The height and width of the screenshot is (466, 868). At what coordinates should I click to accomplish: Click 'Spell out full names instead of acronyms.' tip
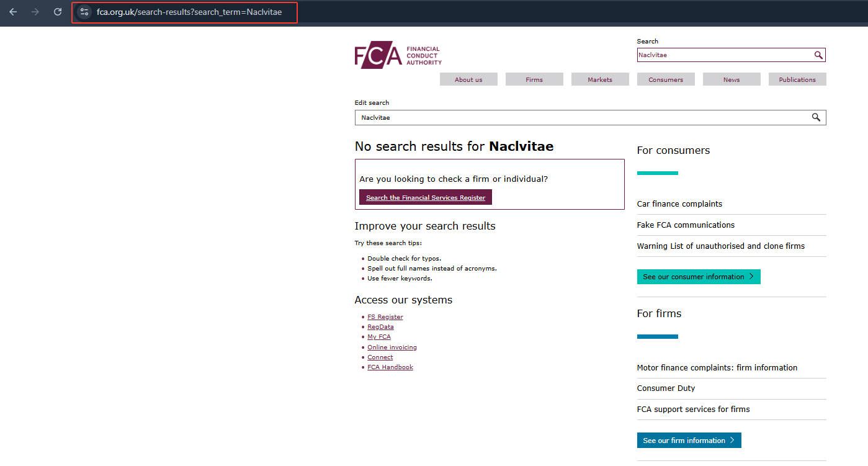pos(432,269)
